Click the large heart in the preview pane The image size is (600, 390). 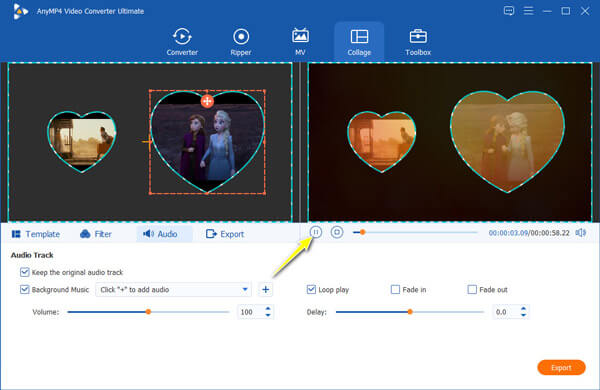coord(507,142)
